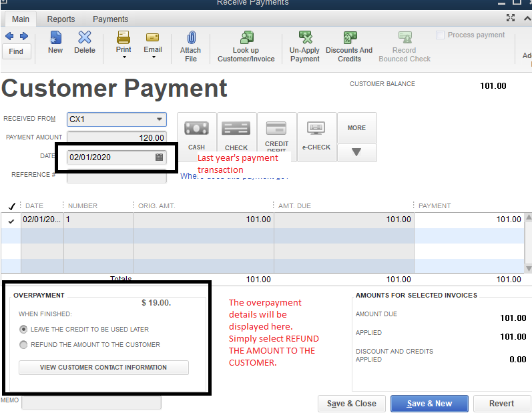The width and height of the screenshot is (532, 415).
Task: Click View Customer Contact Information
Action: (103, 368)
